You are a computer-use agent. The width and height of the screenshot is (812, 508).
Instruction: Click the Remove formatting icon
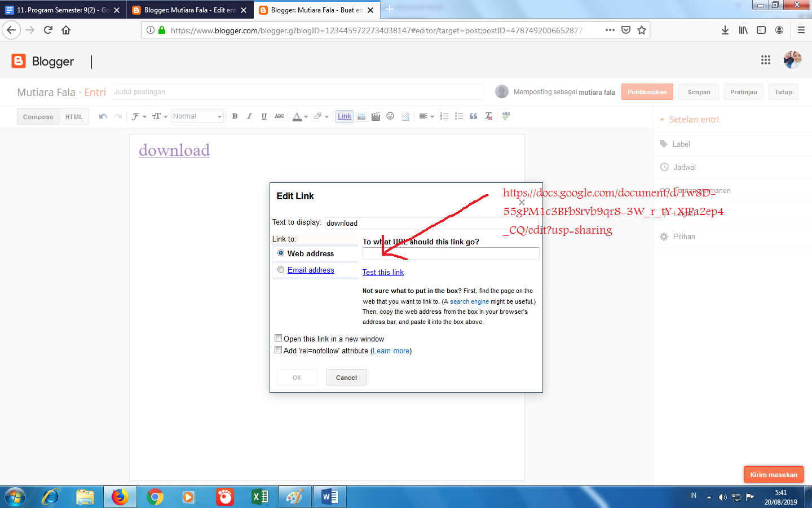pyautogui.click(x=488, y=116)
